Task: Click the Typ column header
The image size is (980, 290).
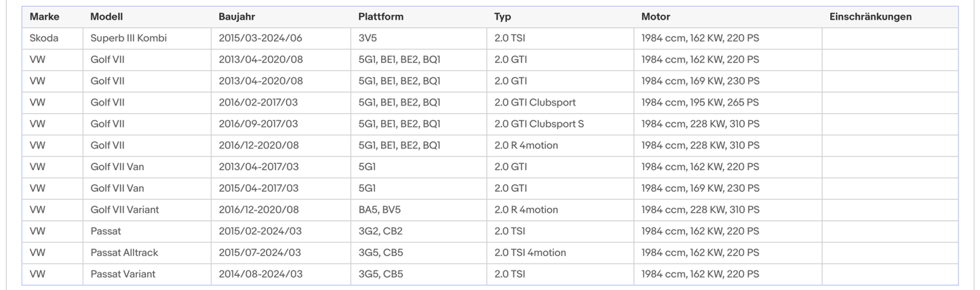Action: [503, 17]
